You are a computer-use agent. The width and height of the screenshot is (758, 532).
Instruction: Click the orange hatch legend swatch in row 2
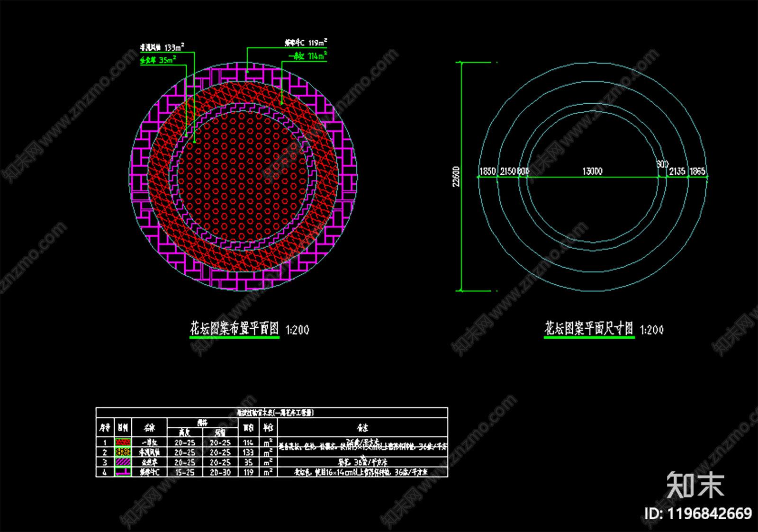(123, 452)
